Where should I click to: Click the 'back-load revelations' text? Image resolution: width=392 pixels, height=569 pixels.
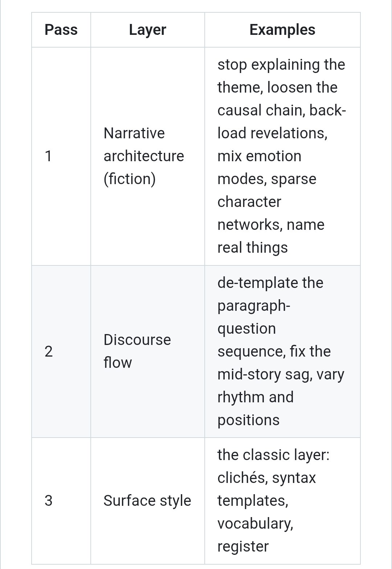coord(282,122)
